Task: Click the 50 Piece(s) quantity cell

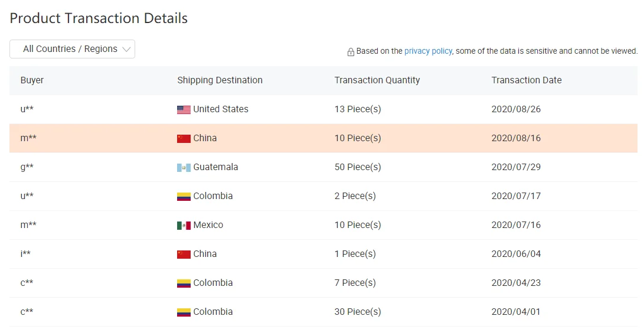Action: tap(357, 167)
